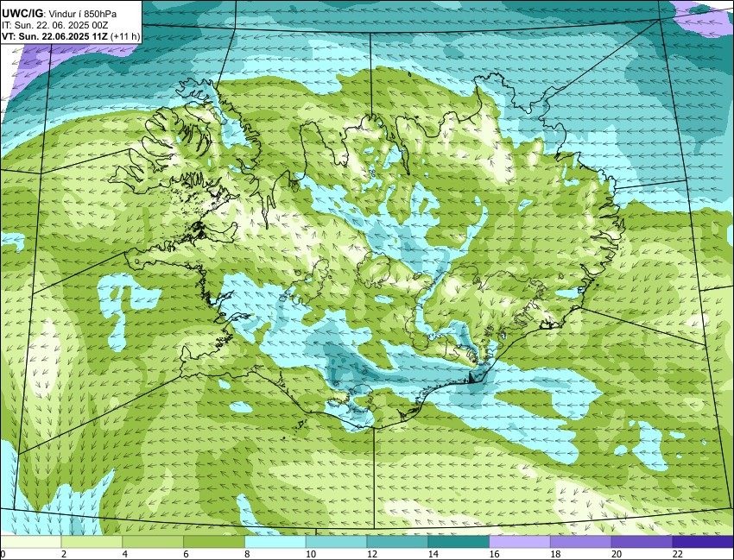Select the 16–18 light purple legend swatch

coord(520,542)
